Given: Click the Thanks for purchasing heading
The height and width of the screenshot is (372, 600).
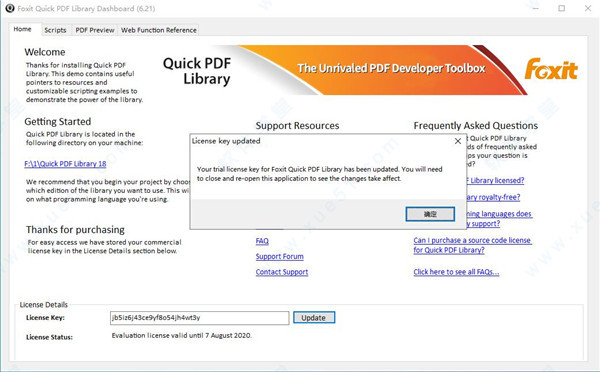Looking at the screenshot, I should pyautogui.click(x=75, y=230).
